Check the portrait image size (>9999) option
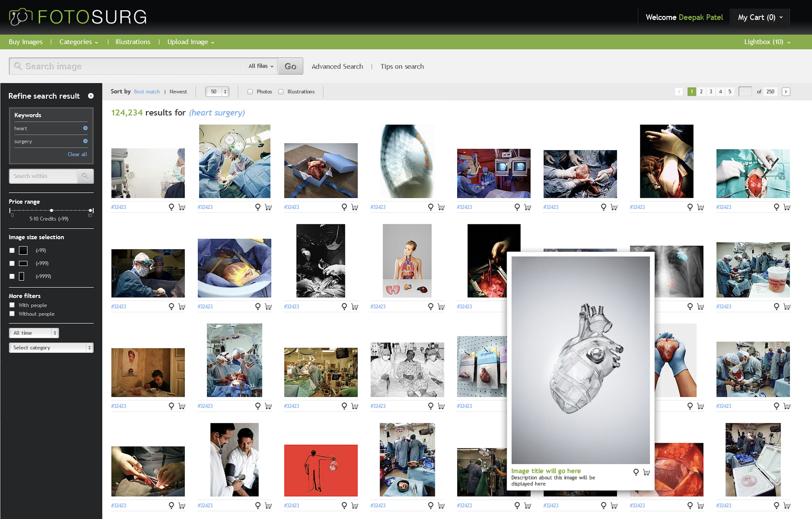 12,276
